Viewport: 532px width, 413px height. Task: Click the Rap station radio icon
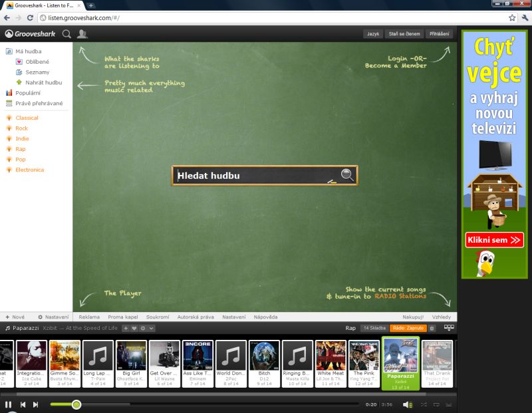(x=9, y=149)
